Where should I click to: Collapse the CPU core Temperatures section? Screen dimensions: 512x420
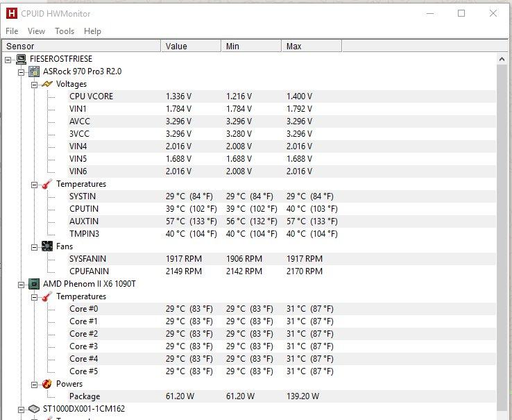[x=34, y=297]
